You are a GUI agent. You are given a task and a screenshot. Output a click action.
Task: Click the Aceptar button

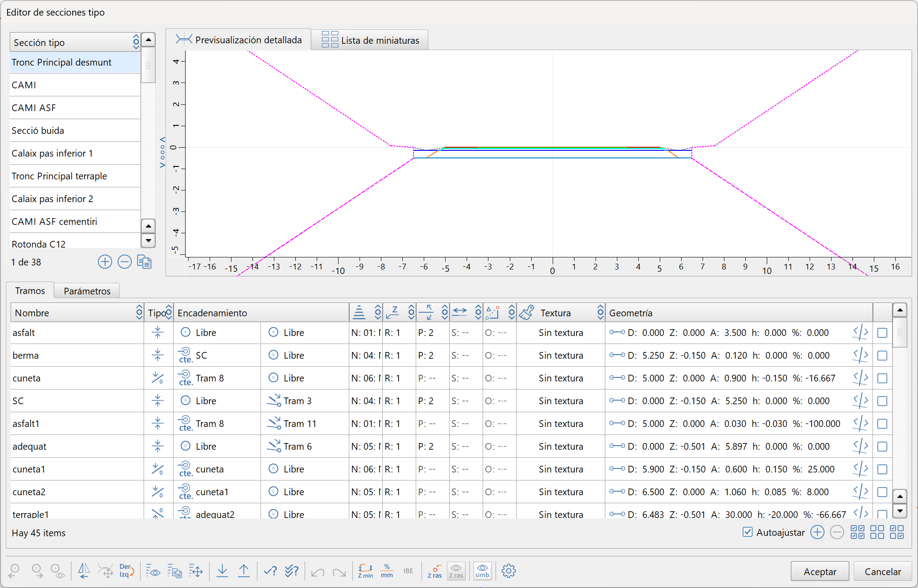819,571
